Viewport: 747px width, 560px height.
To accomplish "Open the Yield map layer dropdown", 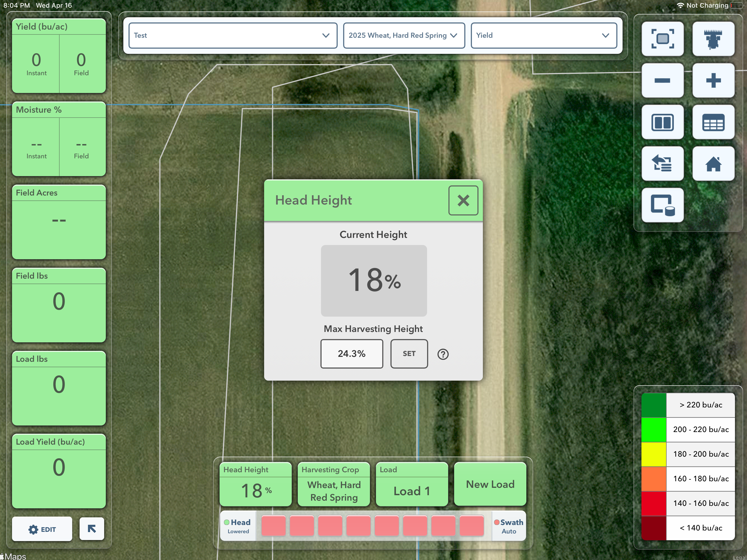I will tap(544, 36).
